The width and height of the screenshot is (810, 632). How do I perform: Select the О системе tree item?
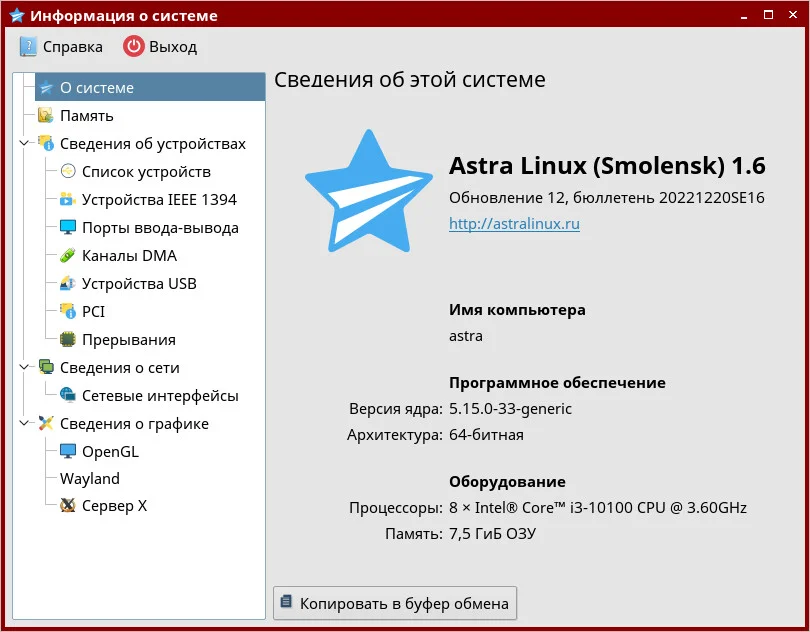point(150,87)
